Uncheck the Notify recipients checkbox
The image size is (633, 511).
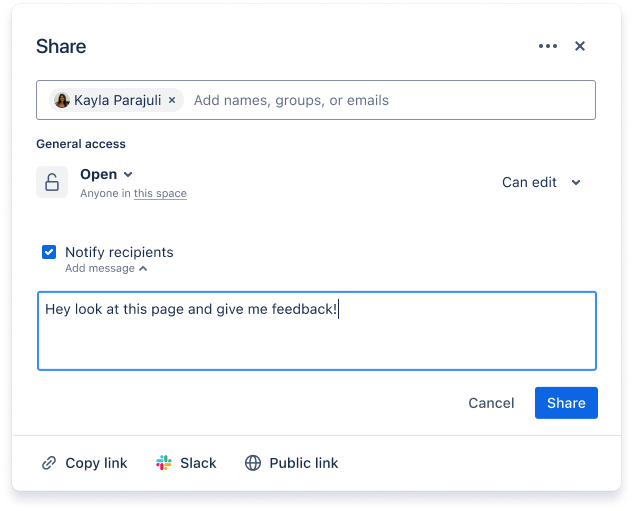(49, 252)
